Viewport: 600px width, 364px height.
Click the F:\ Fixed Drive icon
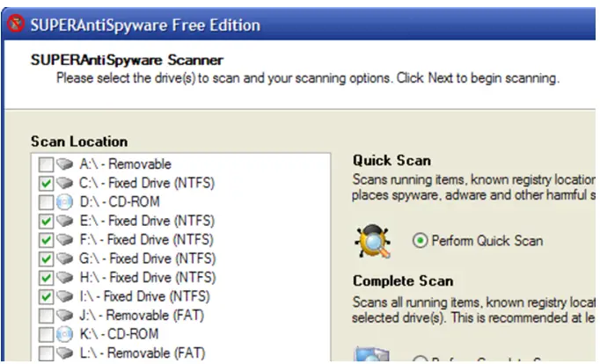(65, 240)
